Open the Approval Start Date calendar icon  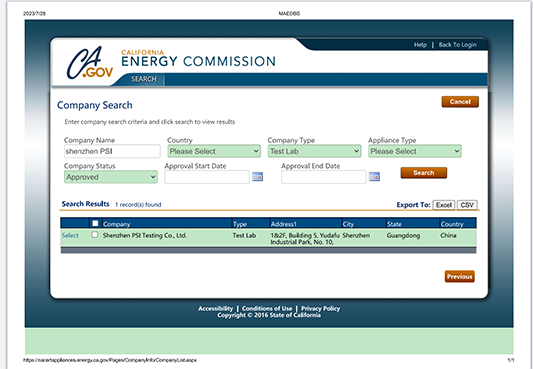[x=257, y=177]
